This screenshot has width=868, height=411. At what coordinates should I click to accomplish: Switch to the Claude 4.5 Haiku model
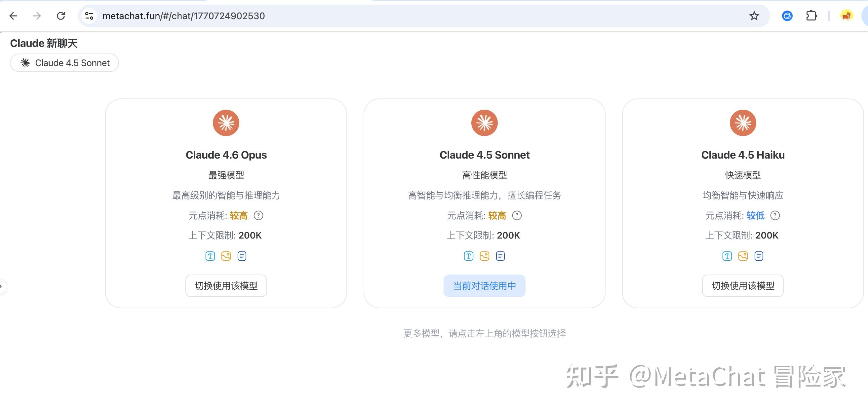tap(743, 286)
